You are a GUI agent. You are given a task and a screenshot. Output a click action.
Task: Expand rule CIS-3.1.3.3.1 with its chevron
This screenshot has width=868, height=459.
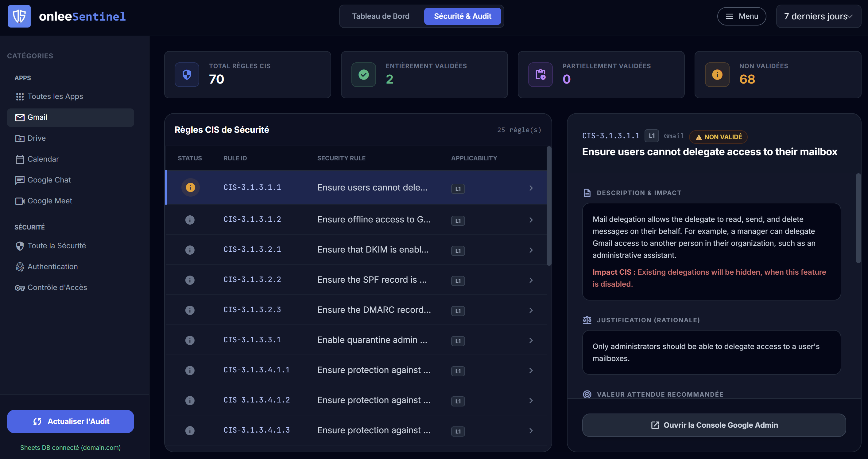click(x=531, y=340)
